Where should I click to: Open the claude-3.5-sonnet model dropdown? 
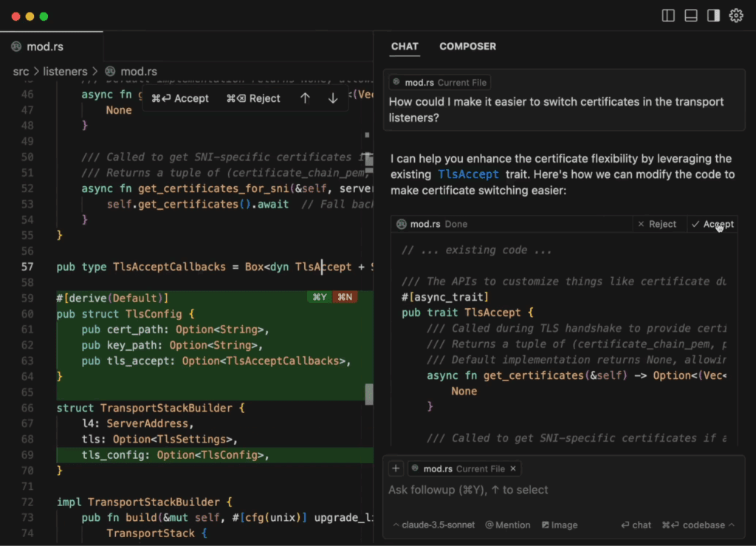pyautogui.click(x=434, y=525)
